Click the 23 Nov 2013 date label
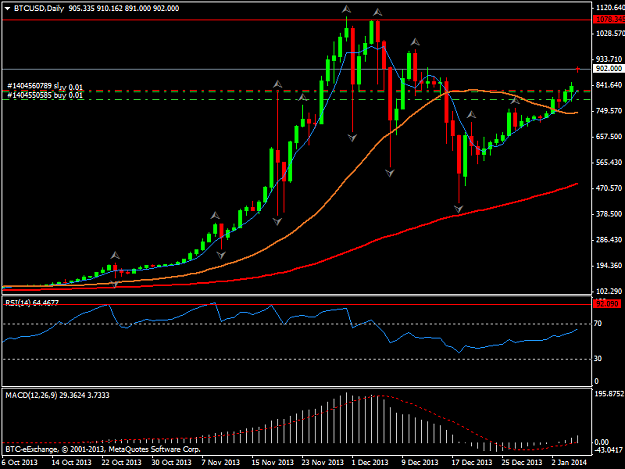Screen dimensions: 625x469 coord(322,462)
